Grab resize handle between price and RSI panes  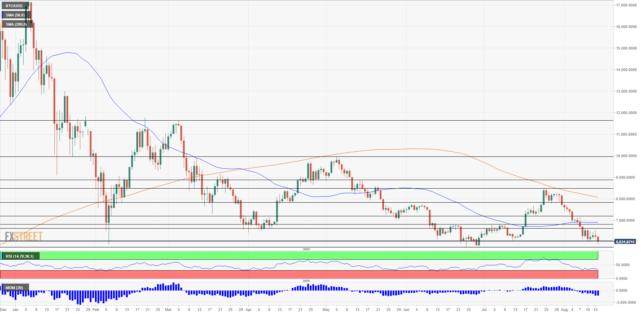pos(306,249)
